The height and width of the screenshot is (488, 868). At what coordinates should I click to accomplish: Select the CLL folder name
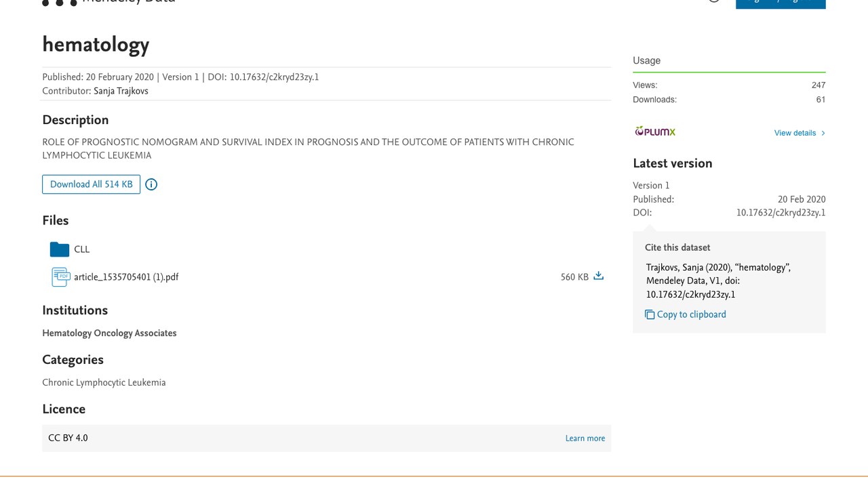tap(82, 249)
